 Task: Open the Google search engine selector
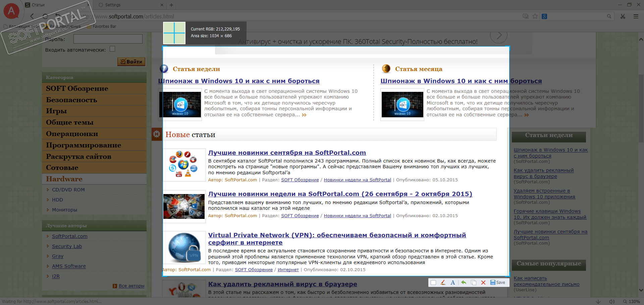tap(544, 16)
